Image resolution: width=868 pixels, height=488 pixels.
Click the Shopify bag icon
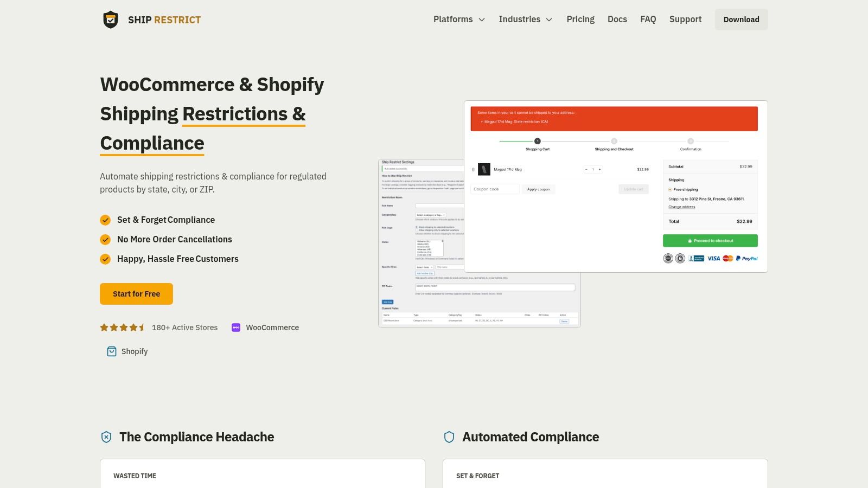click(x=112, y=351)
